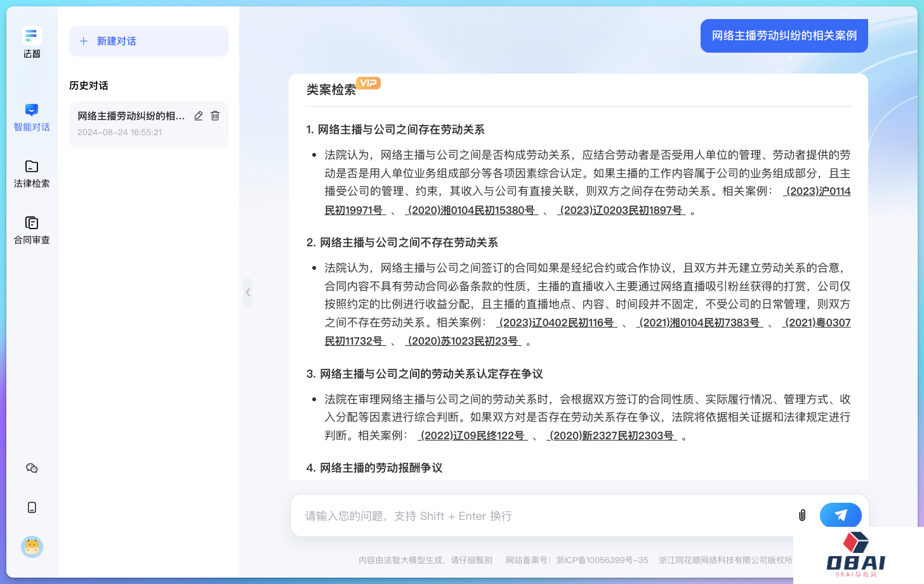Rename the conversation with edit pencil icon
This screenshot has width=924, height=584.
[199, 116]
